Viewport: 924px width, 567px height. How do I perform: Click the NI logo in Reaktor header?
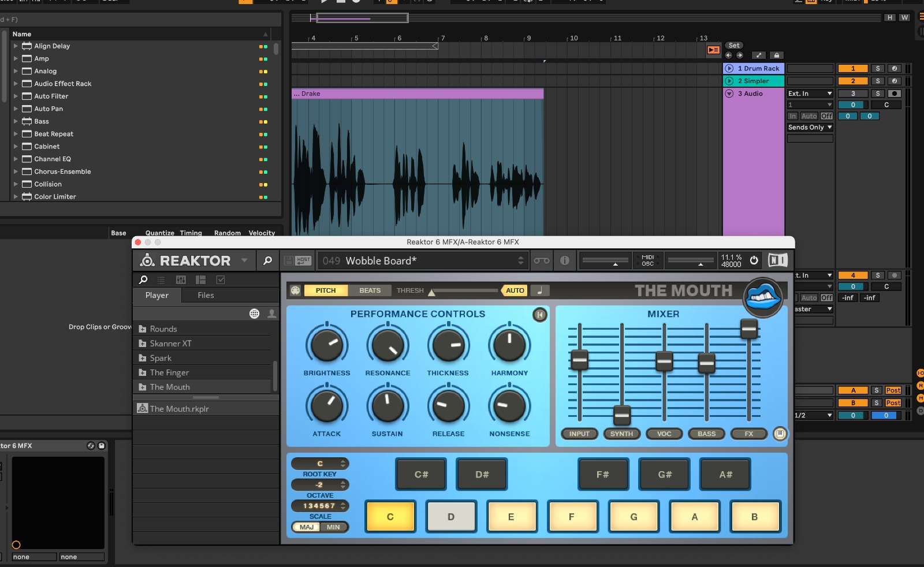pyautogui.click(x=778, y=260)
